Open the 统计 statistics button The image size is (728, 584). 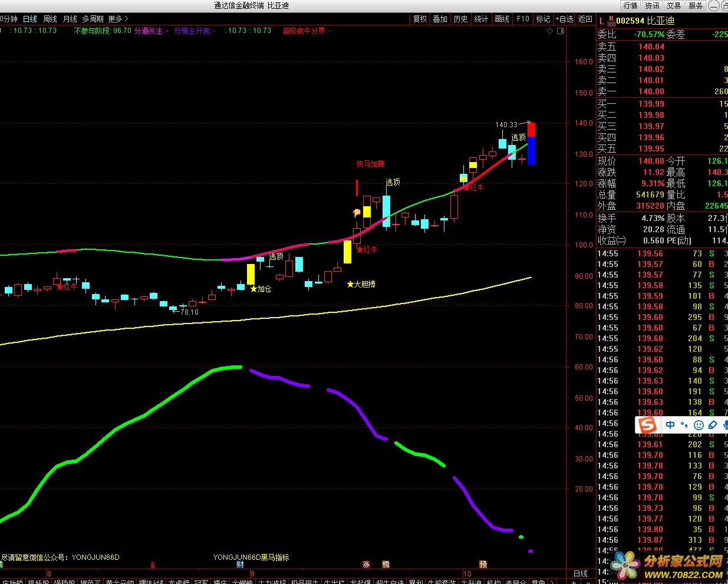(481, 19)
